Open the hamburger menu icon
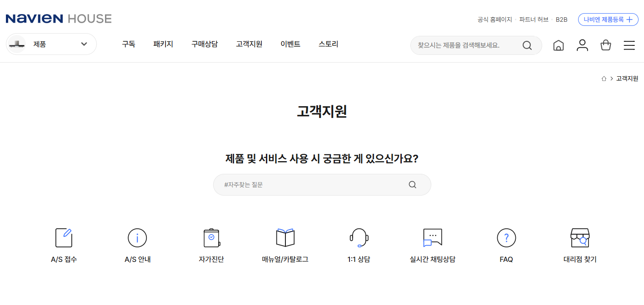The width and height of the screenshot is (644, 305). pyautogui.click(x=629, y=45)
